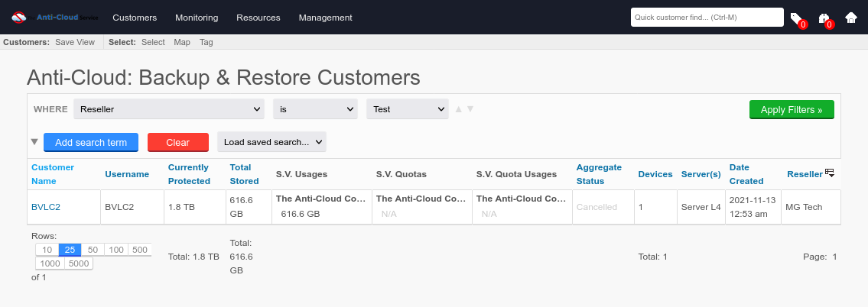The width and height of the screenshot is (868, 307).
Task: Click the S.V. Quotas column header
Action: (x=401, y=173)
